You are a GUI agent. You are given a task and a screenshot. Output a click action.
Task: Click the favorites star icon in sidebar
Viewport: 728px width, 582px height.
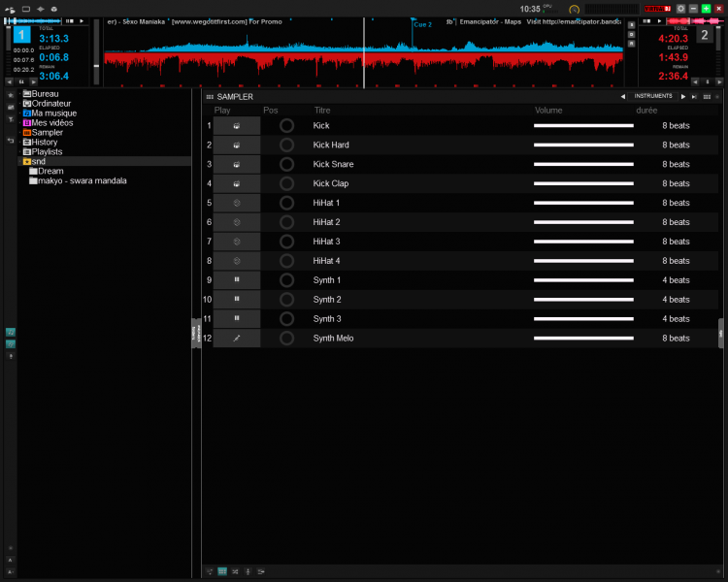pyautogui.click(x=11, y=95)
